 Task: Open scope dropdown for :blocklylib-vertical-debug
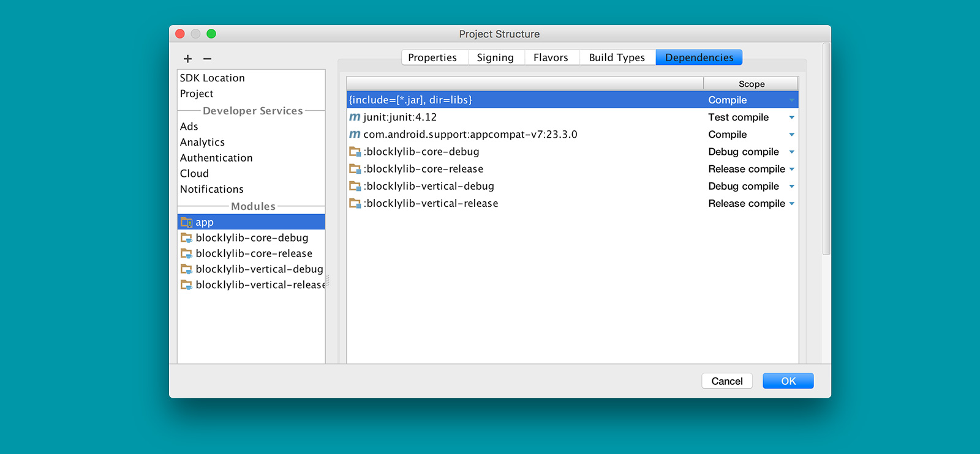791,186
